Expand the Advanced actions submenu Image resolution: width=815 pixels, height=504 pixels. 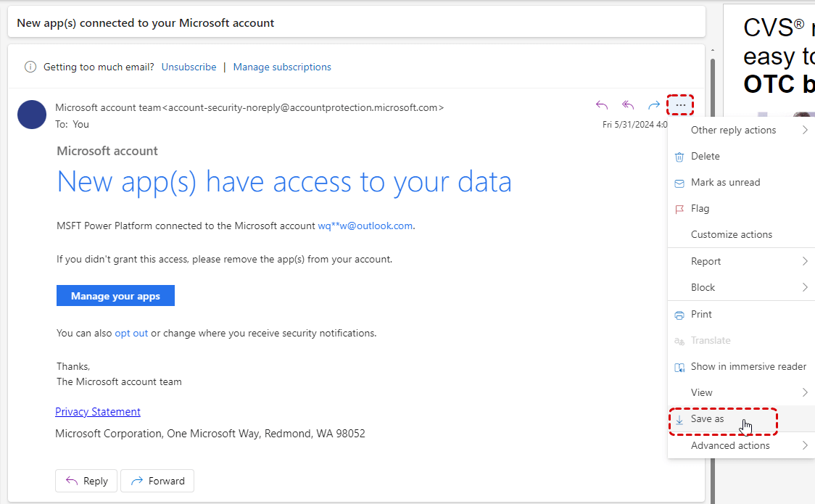pos(805,445)
